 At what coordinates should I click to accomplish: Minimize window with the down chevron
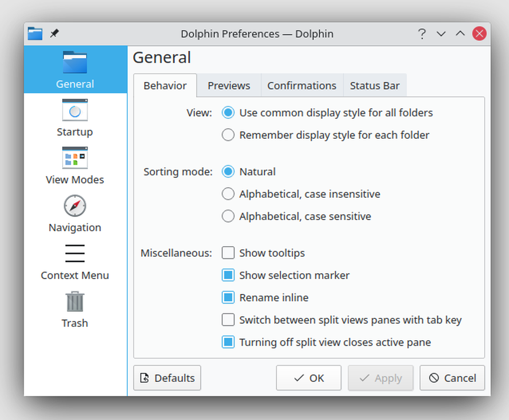(441, 34)
